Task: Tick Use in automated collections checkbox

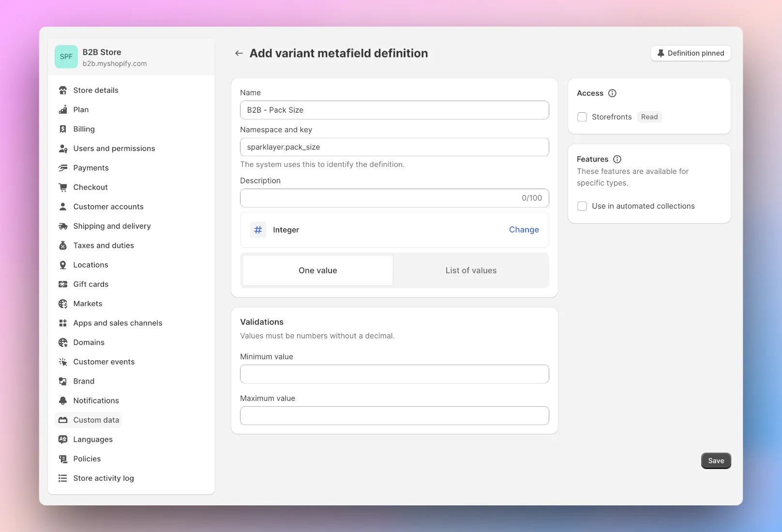Action: coord(582,206)
